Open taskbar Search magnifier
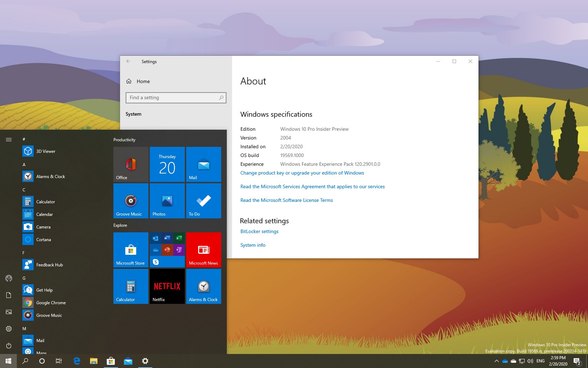This screenshot has width=588, height=368. 25,361
